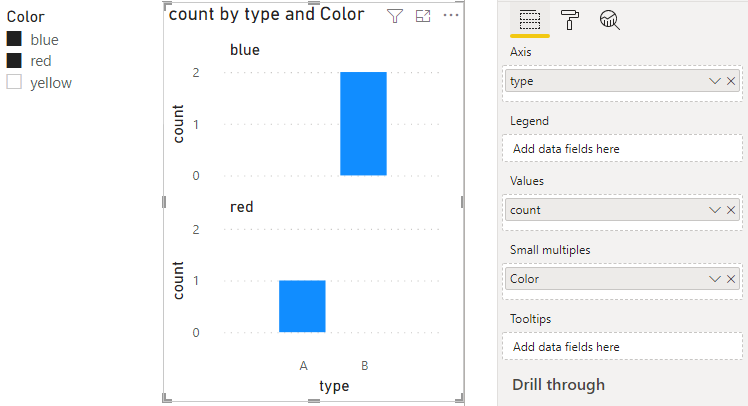Image resolution: width=748 pixels, height=406 pixels.
Task: Remove Color field from Small multiples
Action: (731, 279)
